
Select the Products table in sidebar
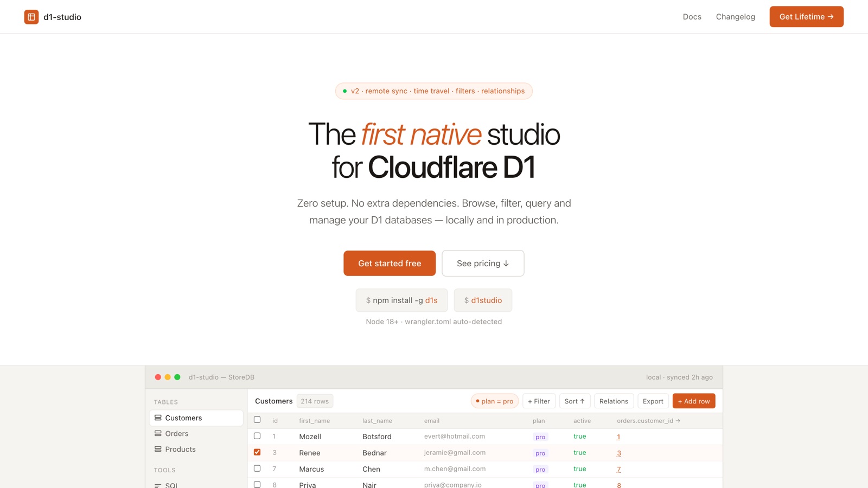[196, 449]
